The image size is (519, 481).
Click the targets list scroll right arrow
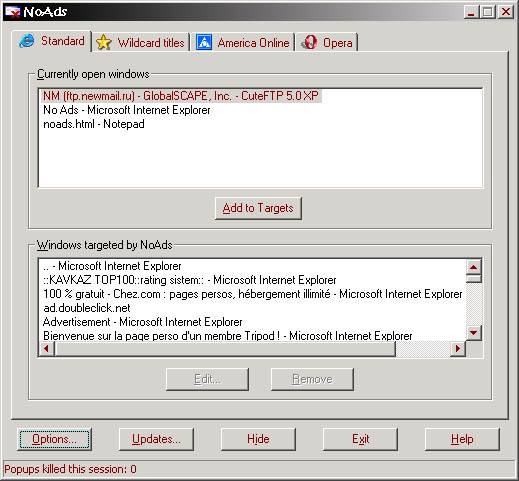pos(458,349)
